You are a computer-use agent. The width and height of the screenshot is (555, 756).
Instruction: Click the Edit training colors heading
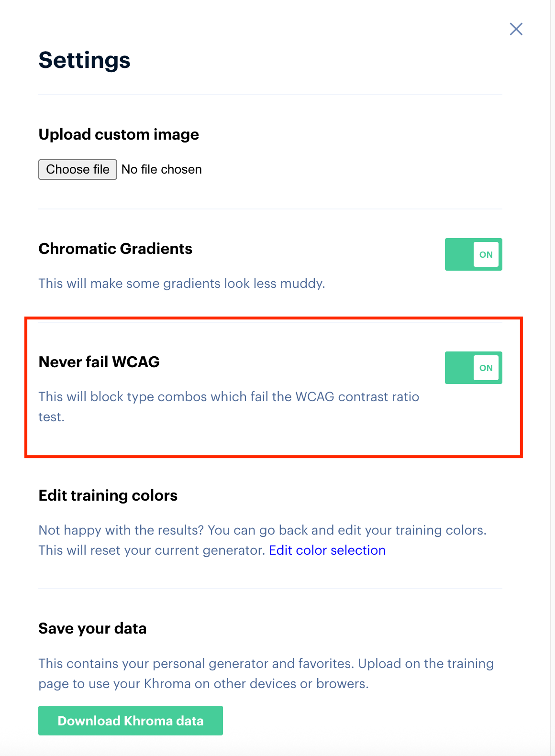(x=108, y=495)
